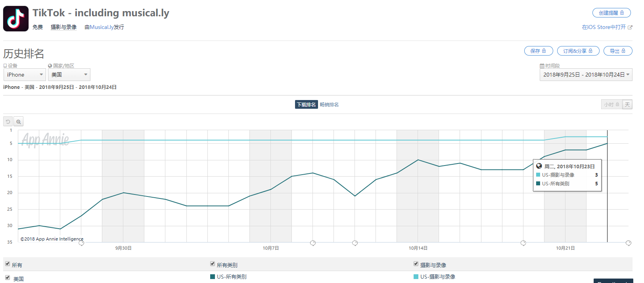
Task: Switch to the 畅销排名 tab
Action: (329, 105)
